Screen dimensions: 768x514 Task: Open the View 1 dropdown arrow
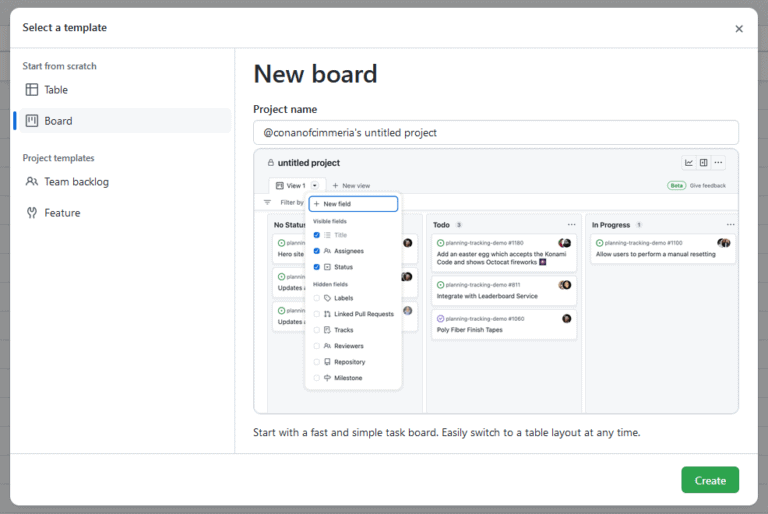click(x=315, y=186)
